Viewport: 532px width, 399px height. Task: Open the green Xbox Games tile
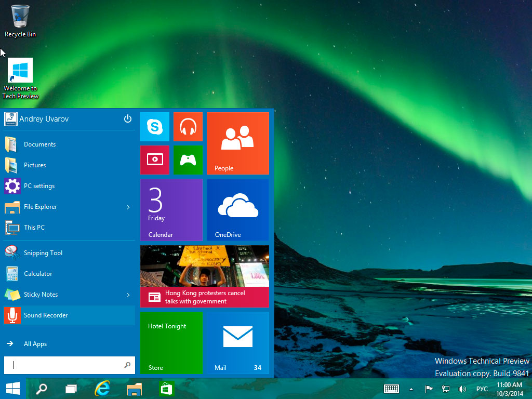tap(188, 160)
